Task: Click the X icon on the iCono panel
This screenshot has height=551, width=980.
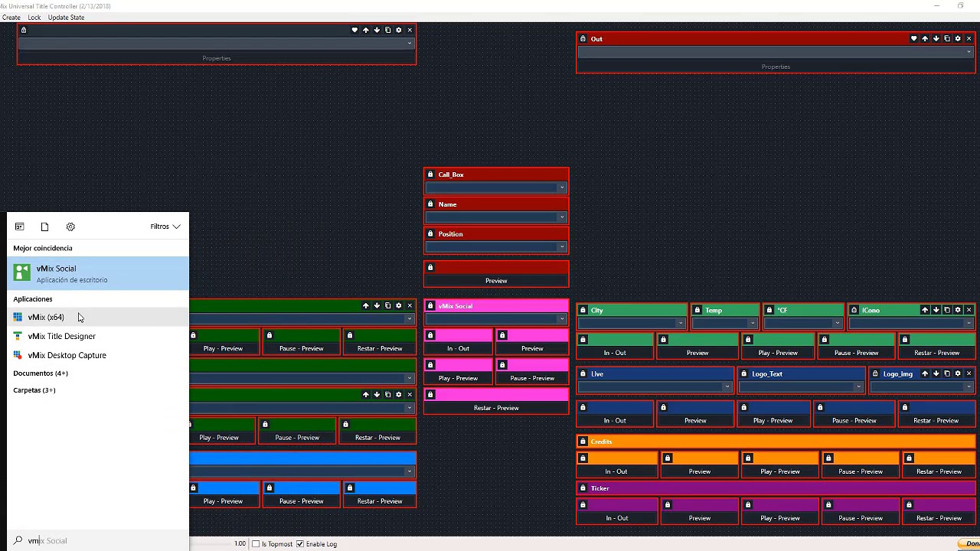Action: (969, 310)
